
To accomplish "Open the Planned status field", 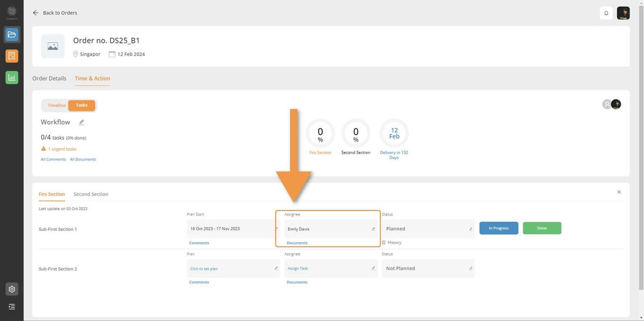I will pyautogui.click(x=428, y=228).
